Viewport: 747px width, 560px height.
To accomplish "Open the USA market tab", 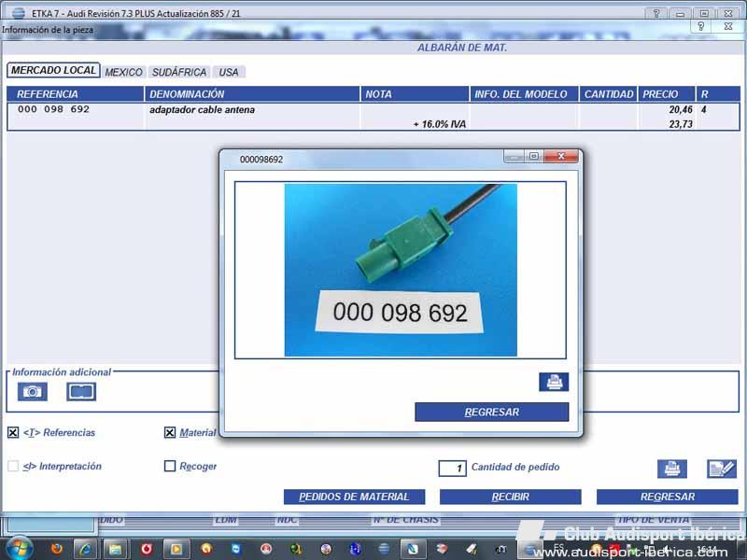I will point(229,72).
